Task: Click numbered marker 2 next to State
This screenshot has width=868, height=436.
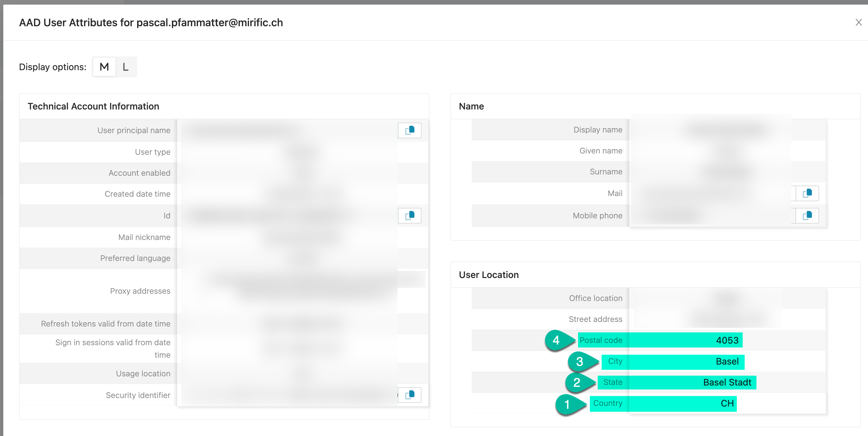Action: click(x=576, y=383)
